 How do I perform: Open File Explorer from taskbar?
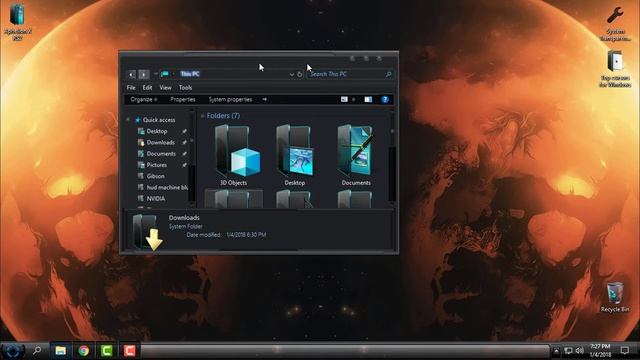(x=61, y=351)
